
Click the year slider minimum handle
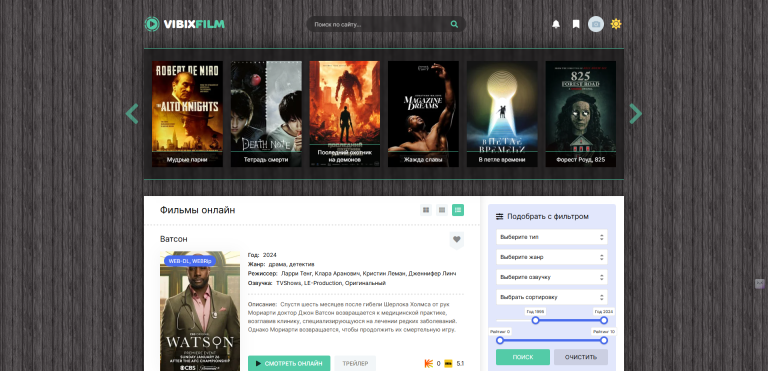pos(535,320)
